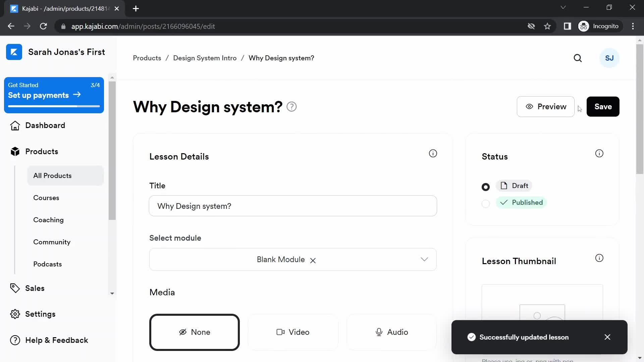Open the Products menu item
This screenshot has width=644, height=362.
pyautogui.click(x=42, y=152)
